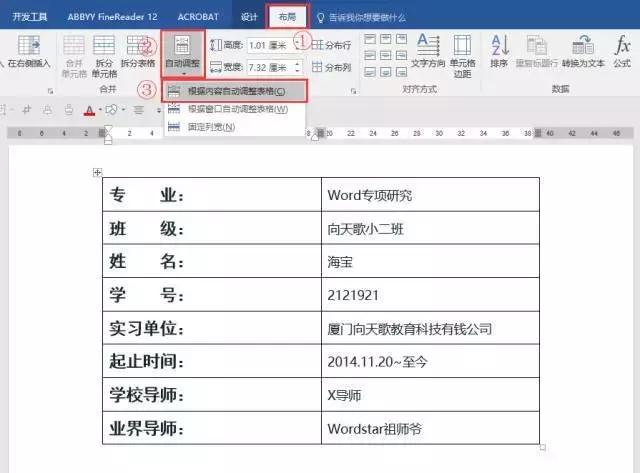This screenshot has width=640, height=473.
Task: Click the shapes icon in quick toolbar
Action: point(111,110)
